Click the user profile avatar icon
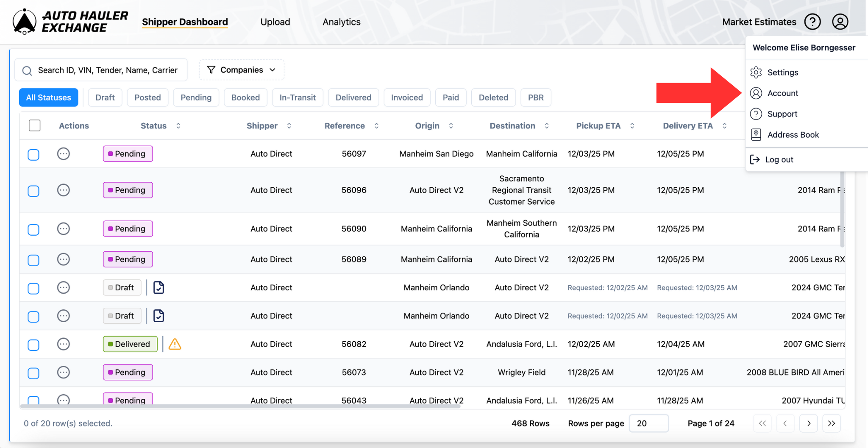 coord(840,22)
